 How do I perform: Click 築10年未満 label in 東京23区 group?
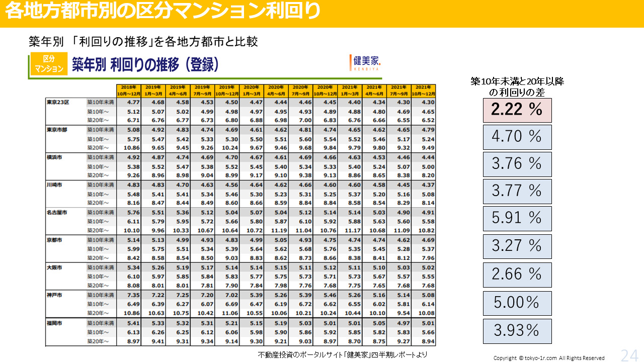[x=101, y=103]
